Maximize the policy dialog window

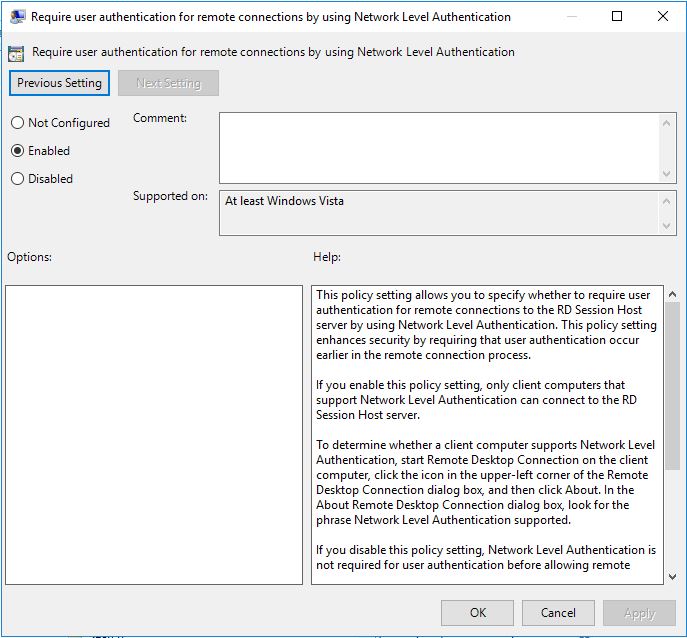pyautogui.click(x=617, y=17)
